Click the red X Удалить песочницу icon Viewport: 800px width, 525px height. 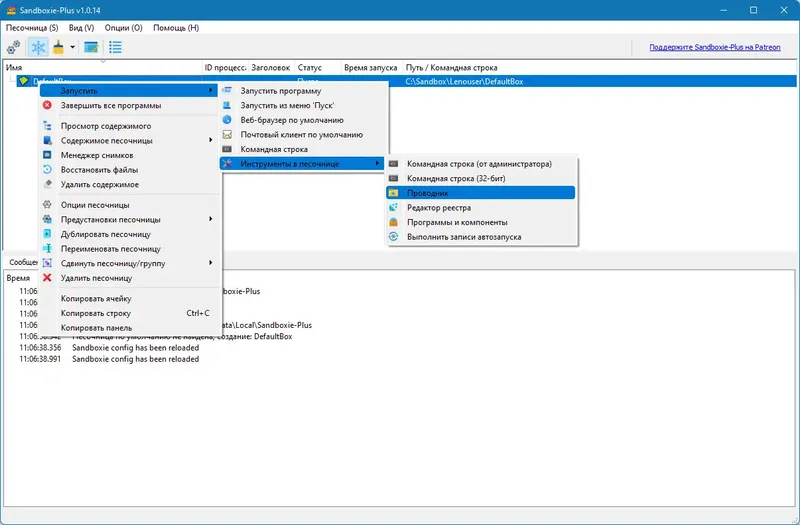pyautogui.click(x=47, y=278)
